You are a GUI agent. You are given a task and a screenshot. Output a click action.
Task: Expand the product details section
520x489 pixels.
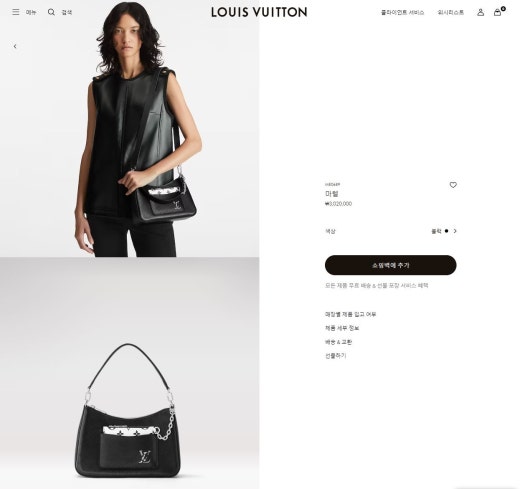[x=342, y=328]
